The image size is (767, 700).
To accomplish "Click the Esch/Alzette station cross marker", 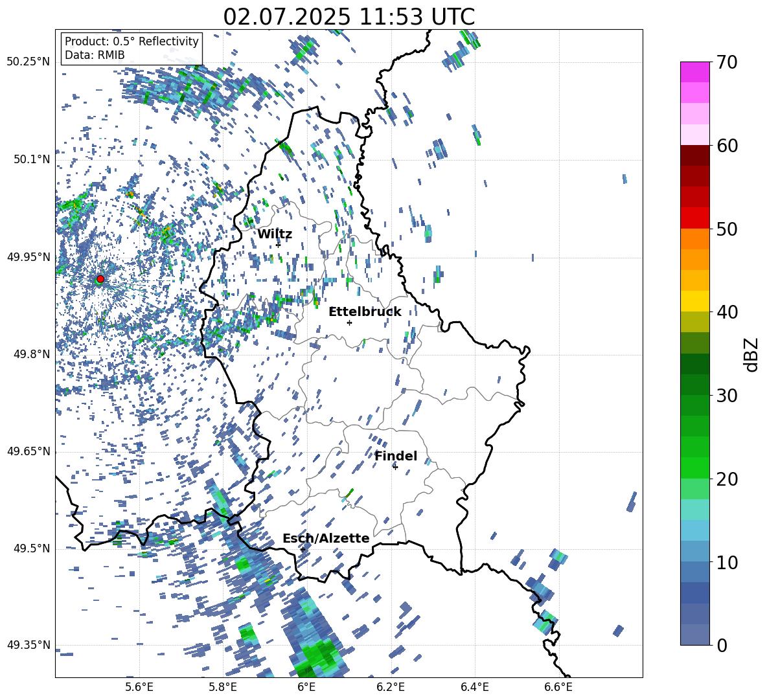I will tap(303, 549).
